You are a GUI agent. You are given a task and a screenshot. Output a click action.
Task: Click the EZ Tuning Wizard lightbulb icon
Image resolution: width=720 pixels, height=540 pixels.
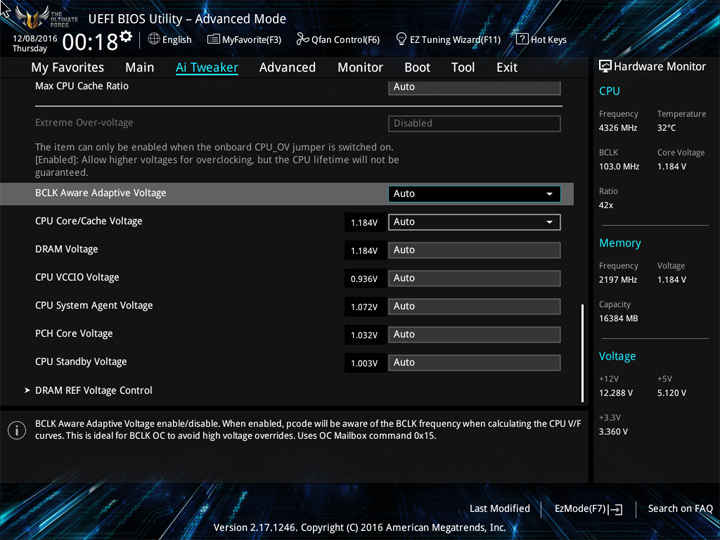(x=401, y=39)
